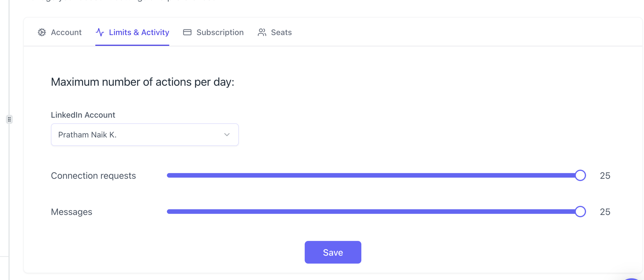Click the Connection requests value 25
This screenshot has height=280, width=644.
tap(605, 176)
